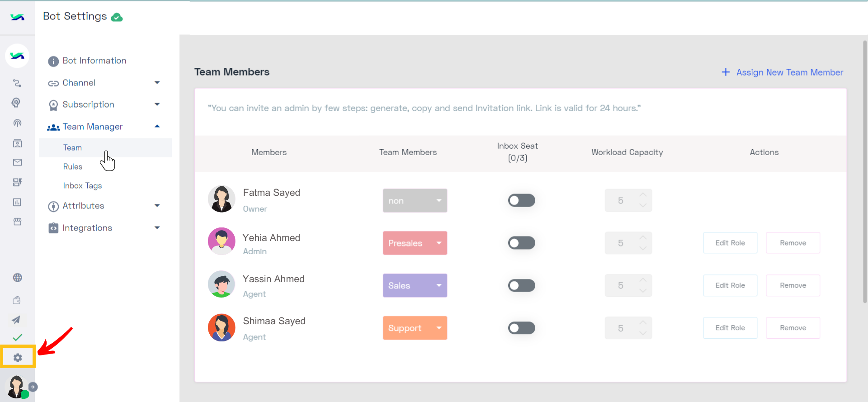Click Edit Role for Yassin Ahmed

point(730,285)
